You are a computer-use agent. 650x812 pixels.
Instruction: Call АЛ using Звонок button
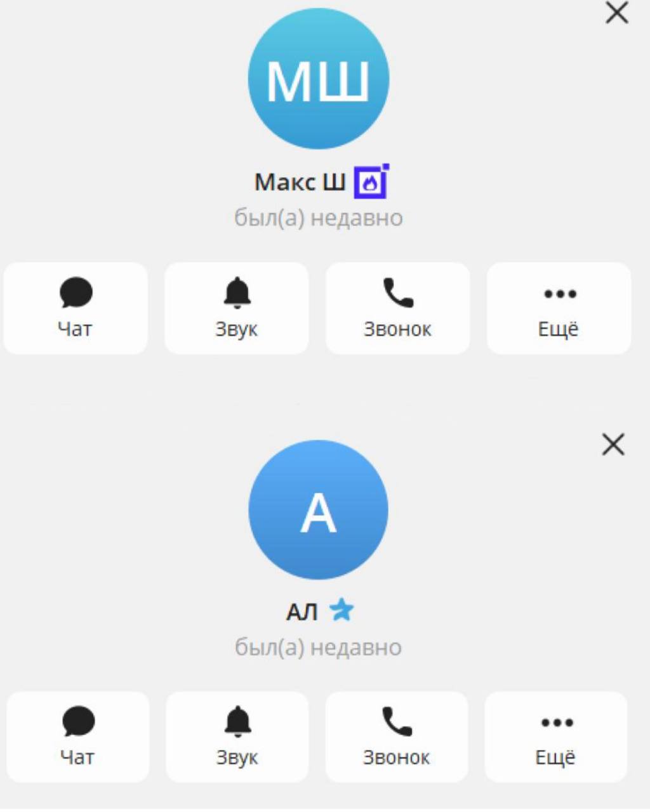[397, 737]
